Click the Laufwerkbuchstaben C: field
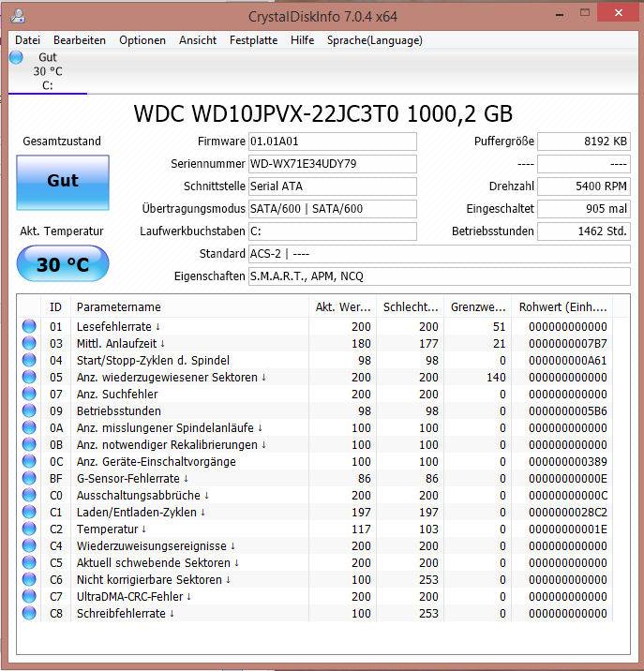Screen dimensions: 644x671 (332, 231)
